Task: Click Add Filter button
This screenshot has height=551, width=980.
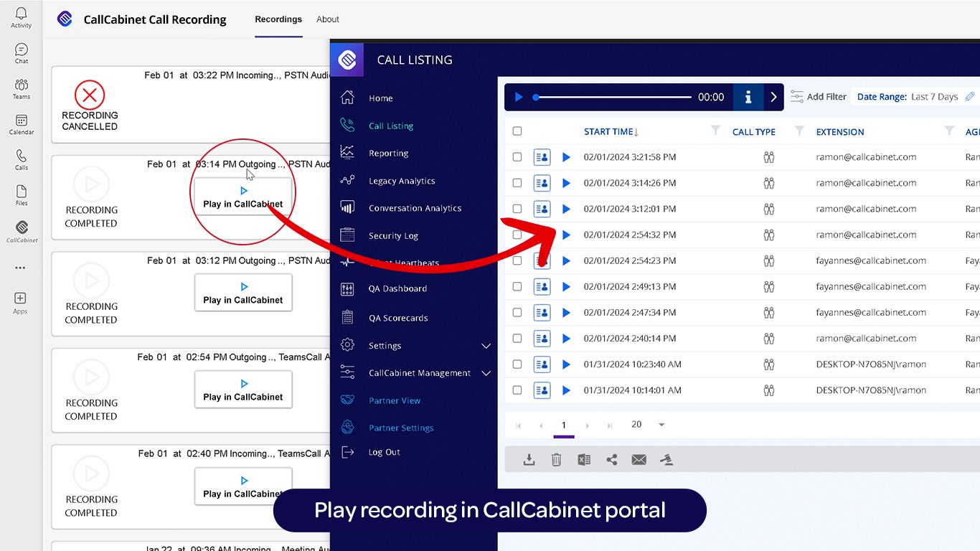Action: click(818, 96)
